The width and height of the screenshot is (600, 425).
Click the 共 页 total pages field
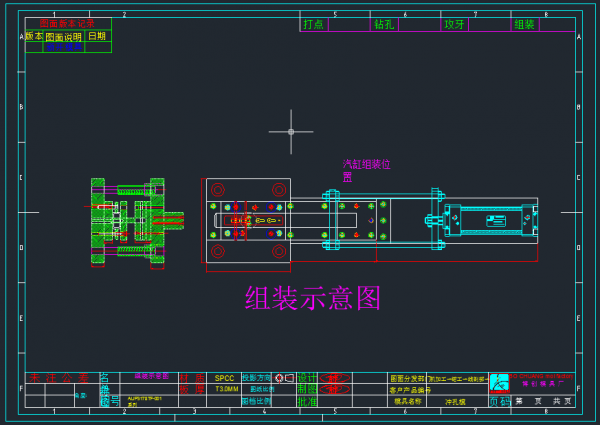562,401
